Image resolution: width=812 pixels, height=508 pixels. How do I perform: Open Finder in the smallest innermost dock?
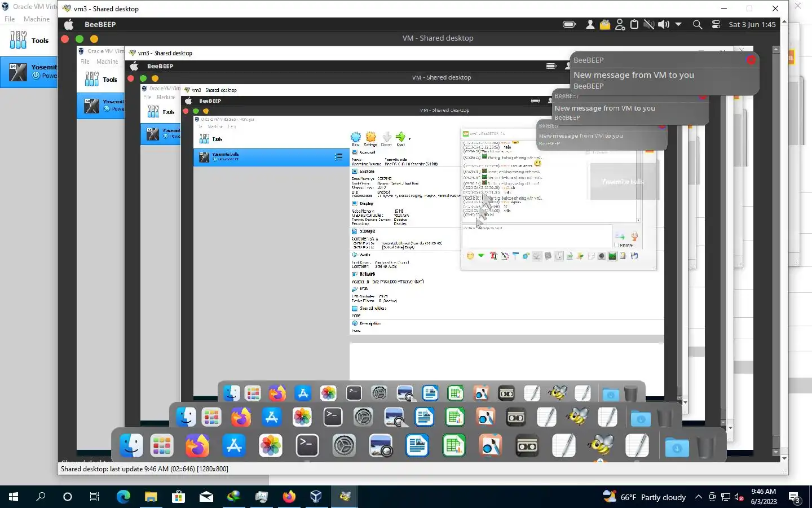(231, 393)
